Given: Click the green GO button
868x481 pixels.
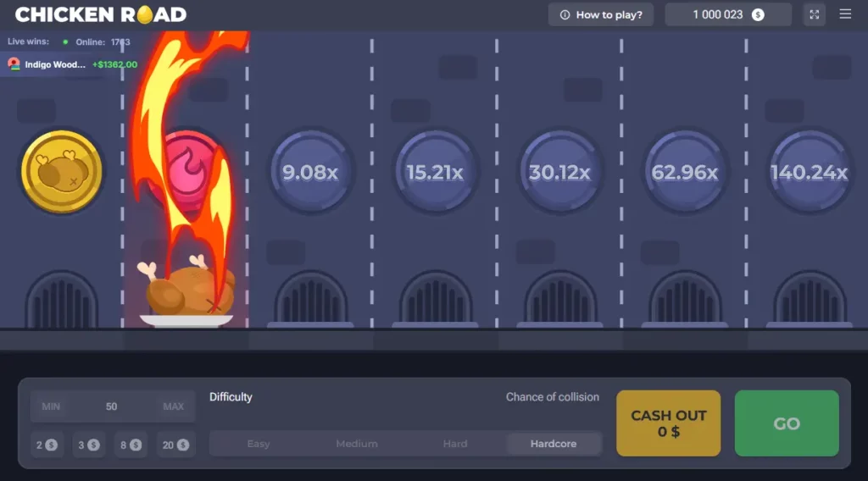Looking at the screenshot, I should click(787, 423).
